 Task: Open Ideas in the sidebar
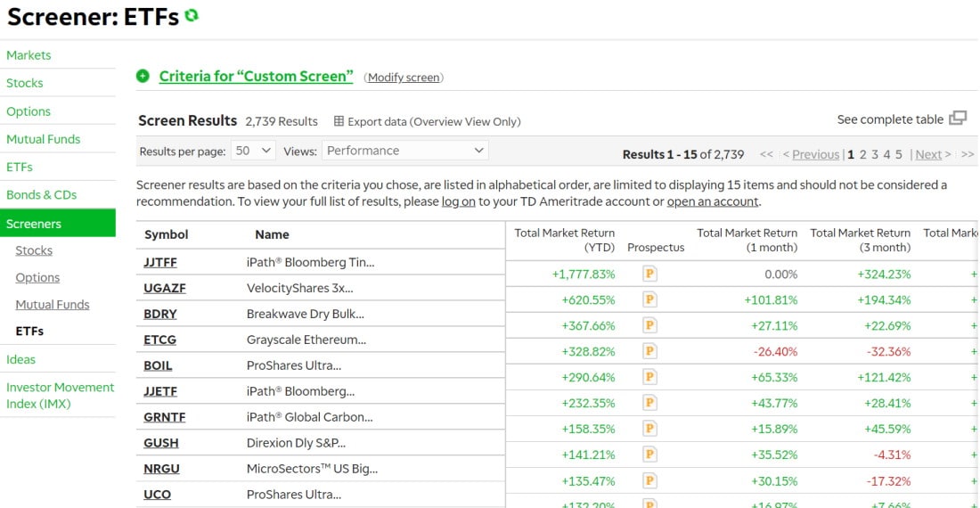tap(20, 359)
